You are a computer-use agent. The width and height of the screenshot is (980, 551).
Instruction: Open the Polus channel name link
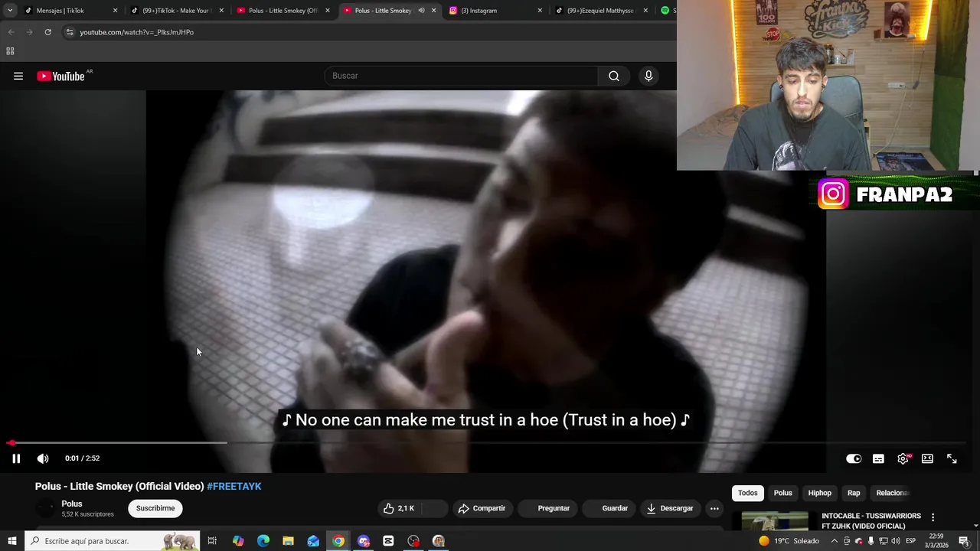click(72, 504)
